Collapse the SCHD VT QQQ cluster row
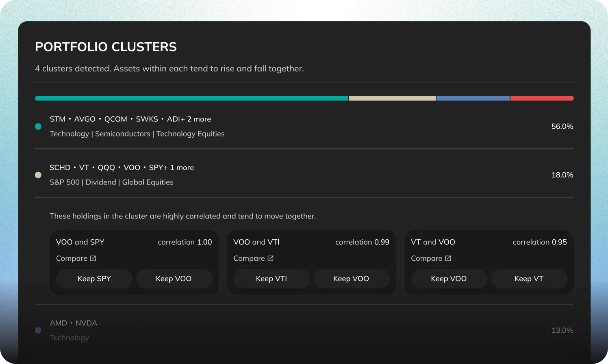This screenshot has height=364, width=608. click(x=304, y=175)
